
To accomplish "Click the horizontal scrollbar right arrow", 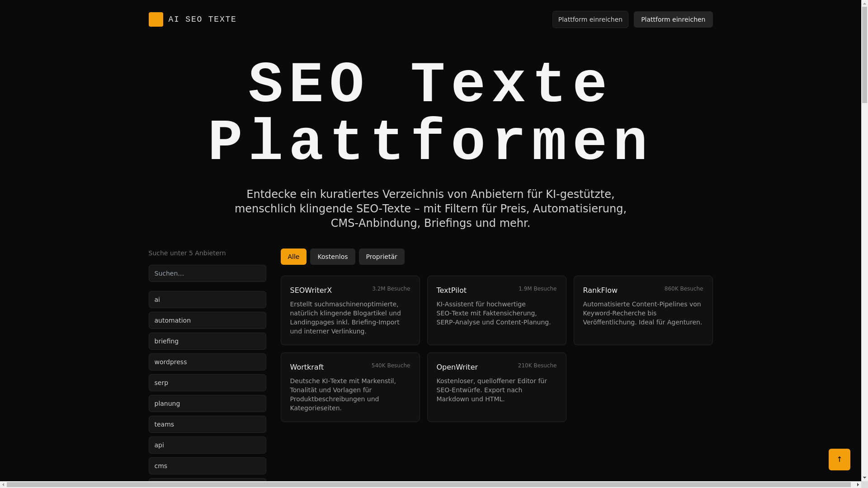I will click(858, 484).
